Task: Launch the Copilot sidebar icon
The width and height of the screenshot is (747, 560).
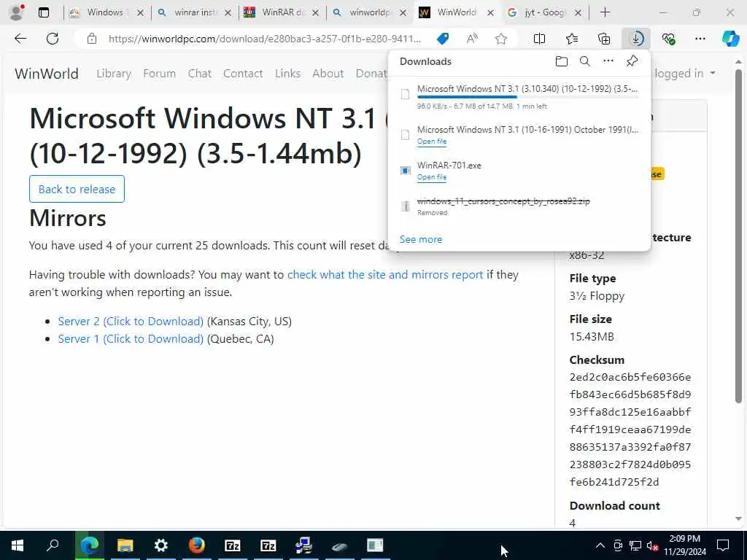Action: (730, 39)
